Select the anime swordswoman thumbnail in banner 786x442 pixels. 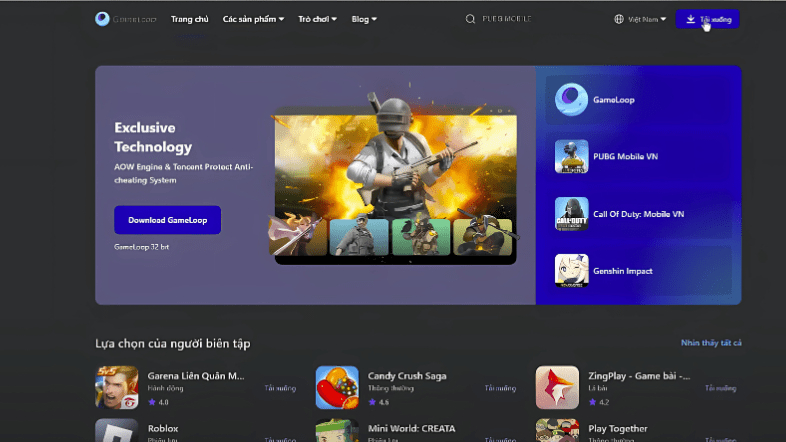coord(298,236)
